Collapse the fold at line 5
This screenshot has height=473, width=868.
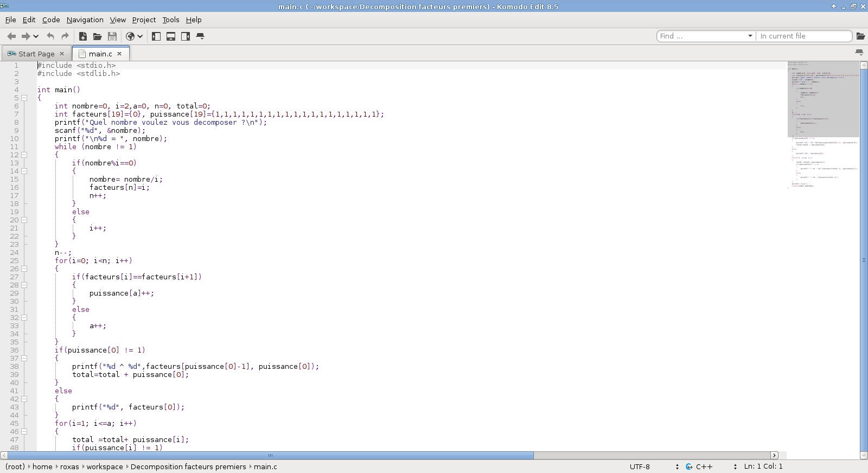click(x=24, y=98)
